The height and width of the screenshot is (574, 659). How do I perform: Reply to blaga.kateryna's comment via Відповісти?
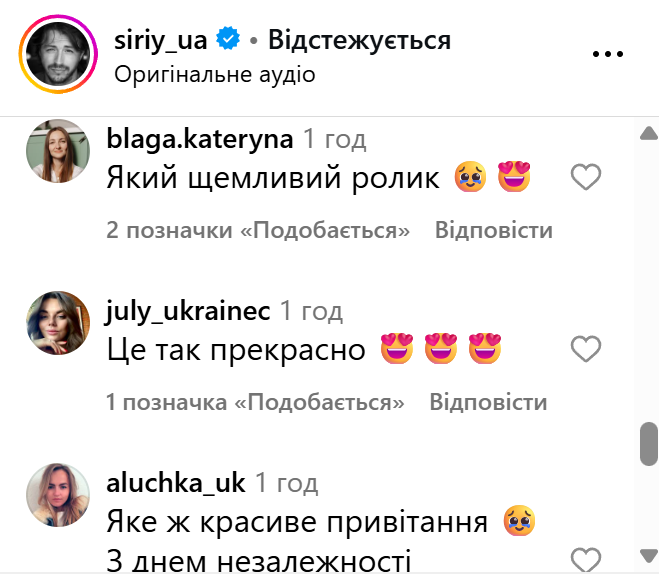point(494,230)
